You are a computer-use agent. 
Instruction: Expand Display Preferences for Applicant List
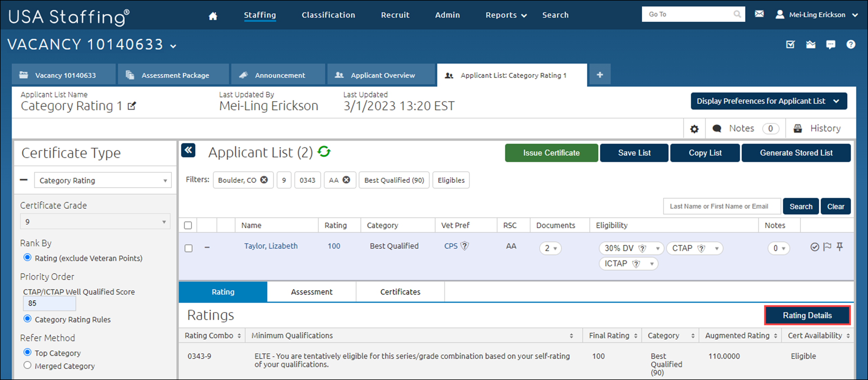(769, 101)
